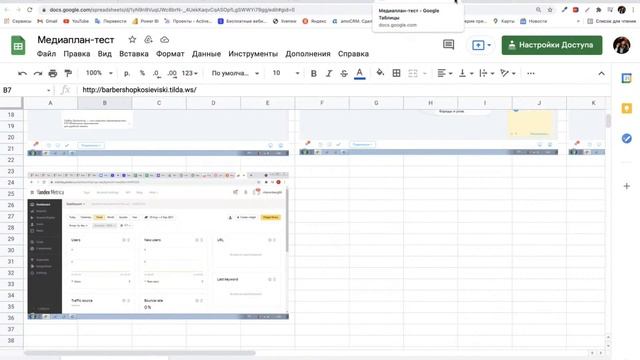Open the fill color bucket
This screenshot has width=640, height=360.
(380, 73)
